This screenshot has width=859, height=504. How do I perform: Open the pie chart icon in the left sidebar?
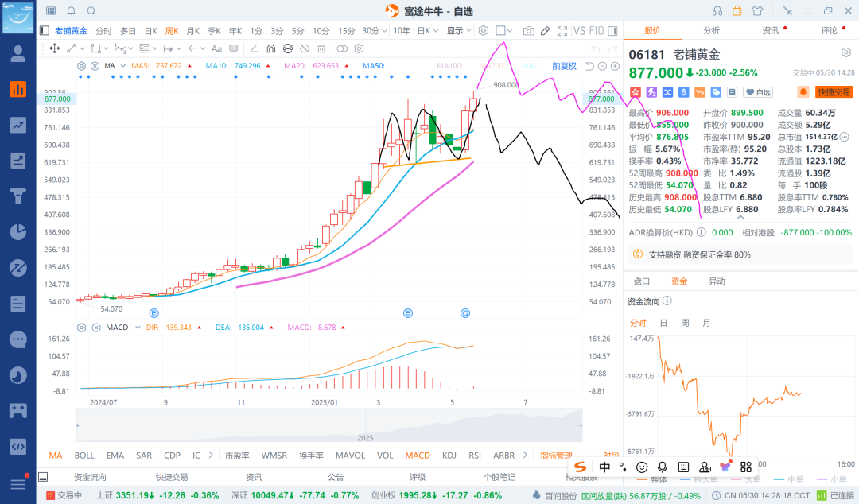tap(18, 232)
